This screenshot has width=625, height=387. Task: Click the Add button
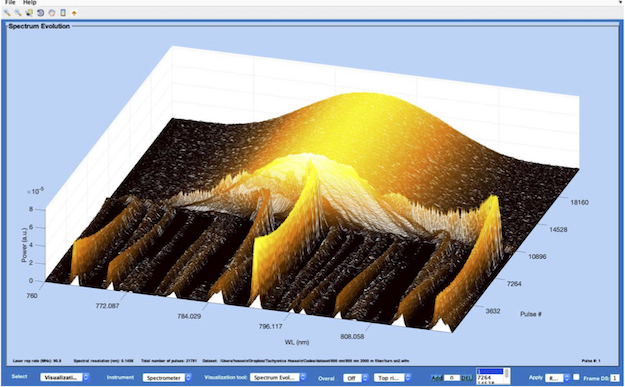point(437,377)
